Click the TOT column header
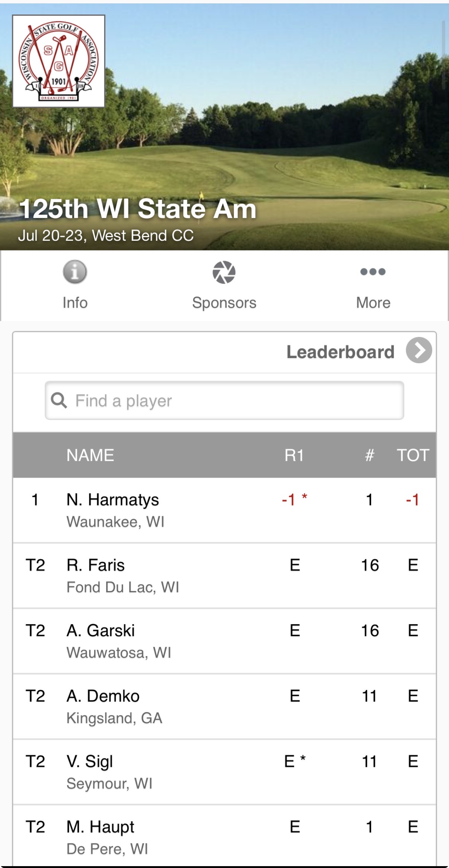The height and width of the screenshot is (868, 449). click(x=413, y=455)
